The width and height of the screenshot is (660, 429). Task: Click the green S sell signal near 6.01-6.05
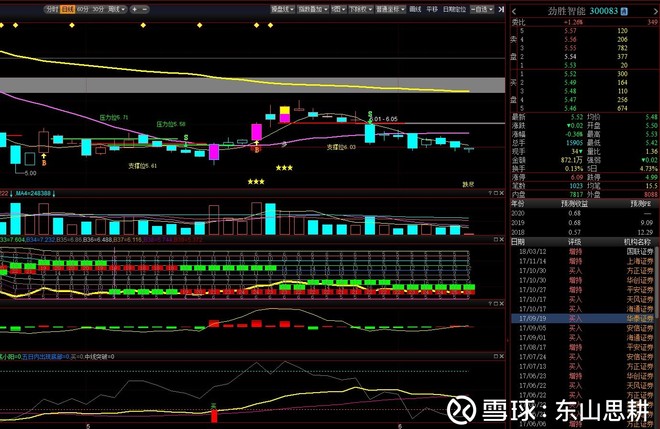[370, 115]
